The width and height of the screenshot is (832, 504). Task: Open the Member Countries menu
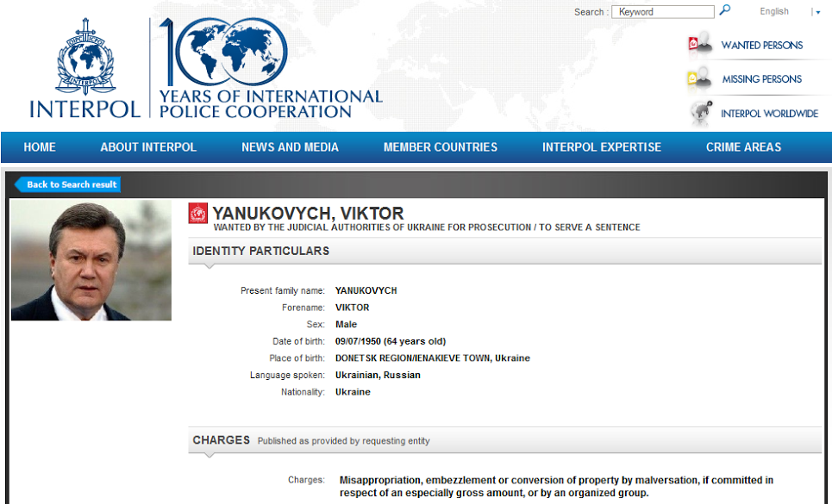[x=440, y=147]
